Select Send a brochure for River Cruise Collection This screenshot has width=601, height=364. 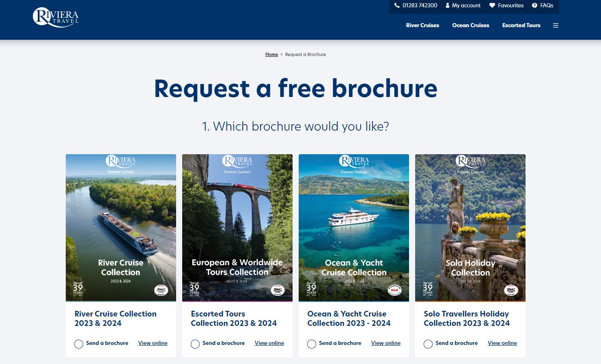[x=79, y=344]
